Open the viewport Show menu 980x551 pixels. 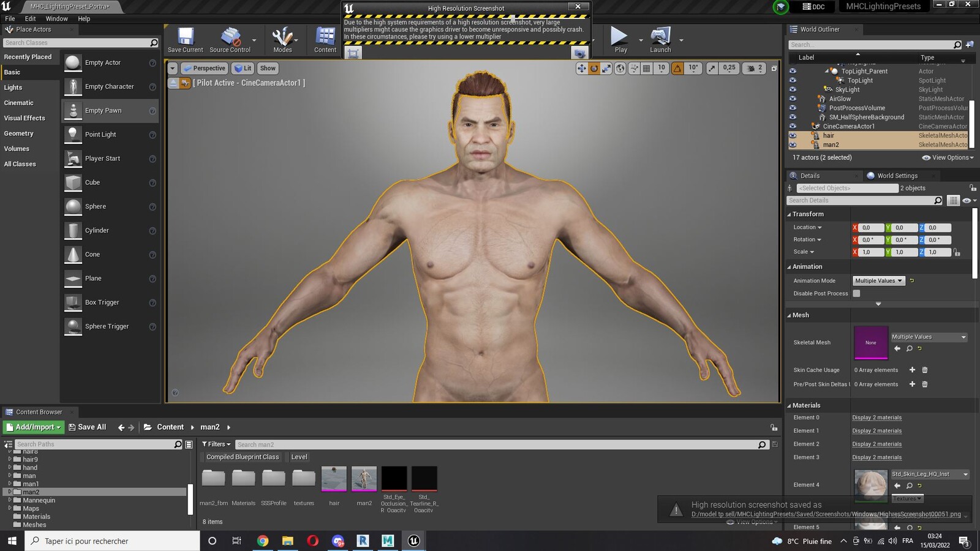268,69
